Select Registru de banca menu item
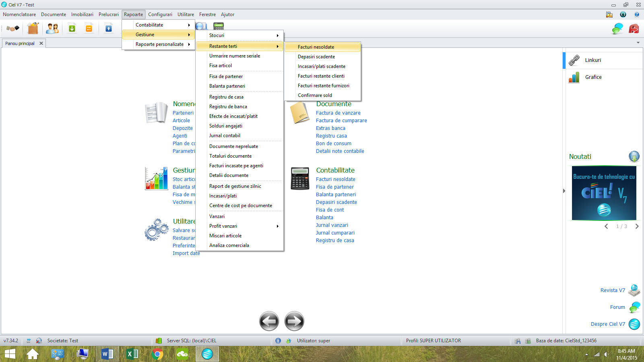This screenshot has height=362, width=644. [x=239, y=107]
